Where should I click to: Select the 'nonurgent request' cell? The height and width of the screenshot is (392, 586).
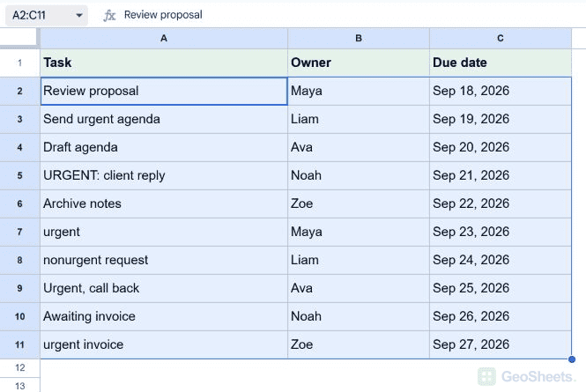pyautogui.click(x=164, y=260)
